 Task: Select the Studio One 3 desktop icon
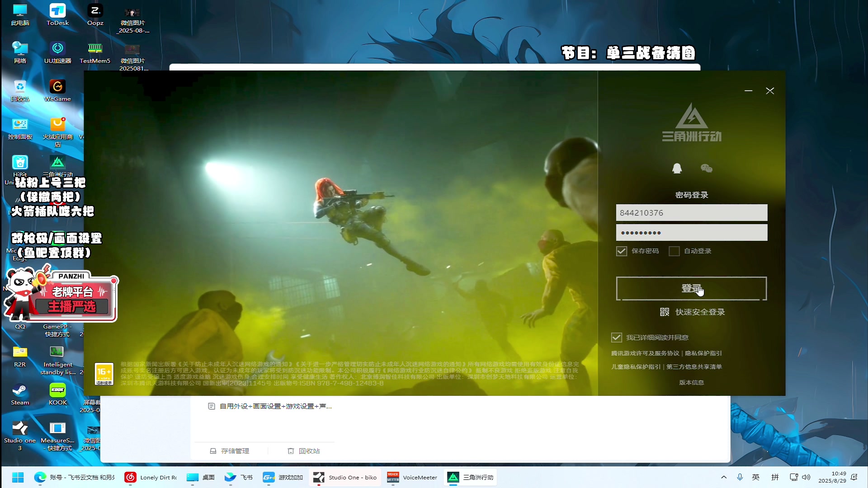(x=20, y=436)
